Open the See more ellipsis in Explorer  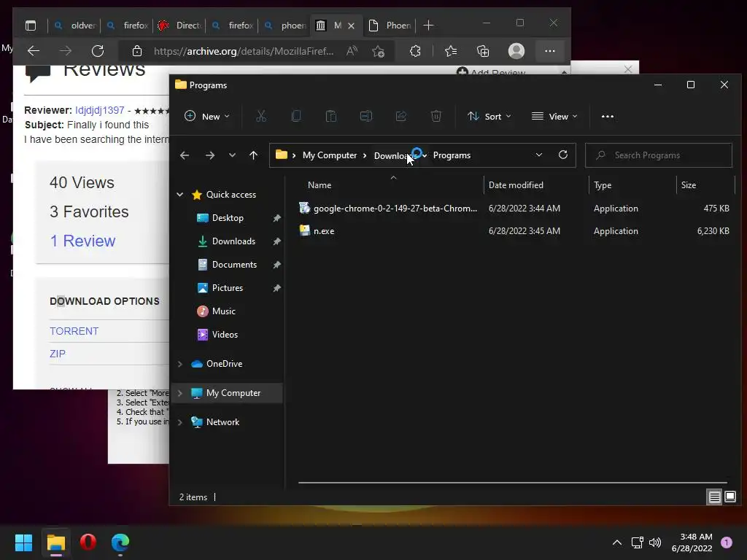[x=608, y=116]
